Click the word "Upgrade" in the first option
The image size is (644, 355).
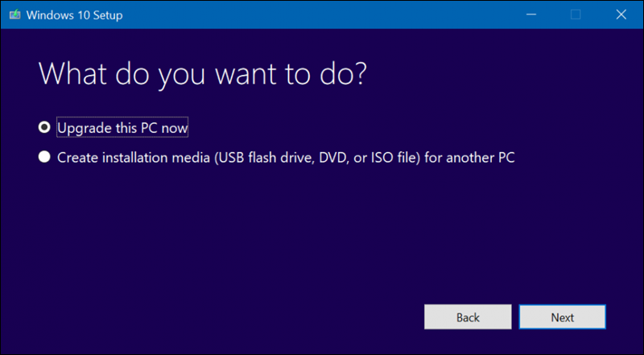click(x=82, y=127)
